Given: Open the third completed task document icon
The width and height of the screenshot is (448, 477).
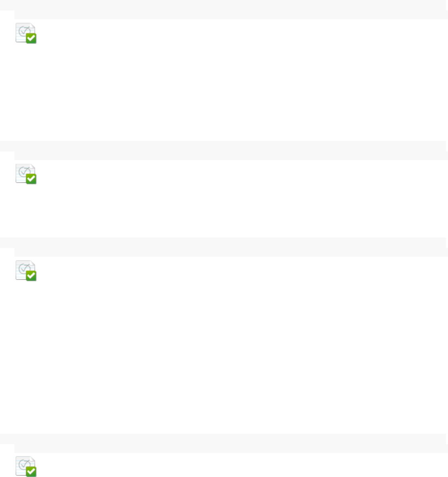Looking at the screenshot, I should [x=26, y=271].
